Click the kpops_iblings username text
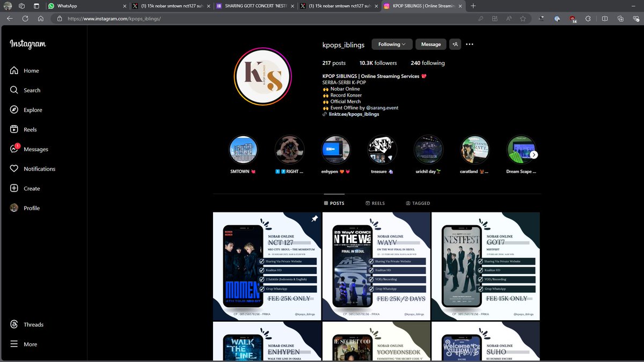This screenshot has height=362, width=644. (343, 45)
